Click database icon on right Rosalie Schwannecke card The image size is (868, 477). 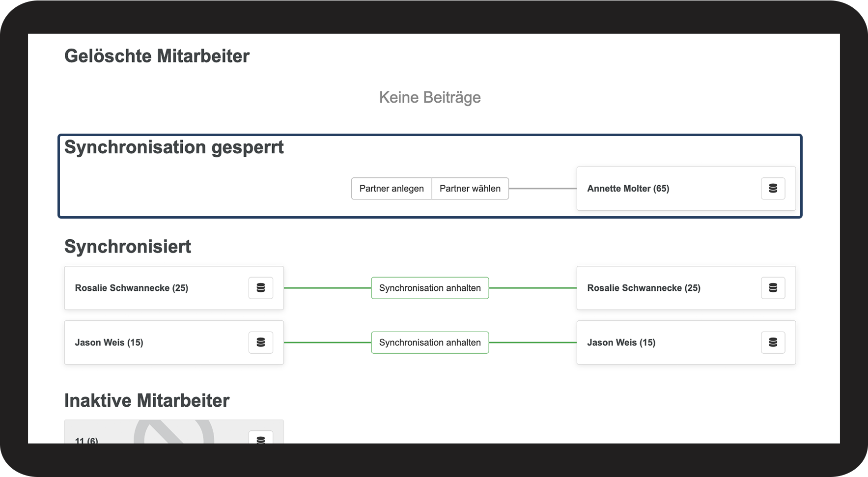773,288
